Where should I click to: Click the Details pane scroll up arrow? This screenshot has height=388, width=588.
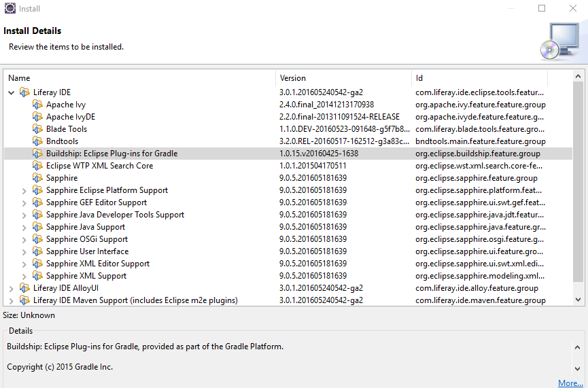(x=578, y=347)
